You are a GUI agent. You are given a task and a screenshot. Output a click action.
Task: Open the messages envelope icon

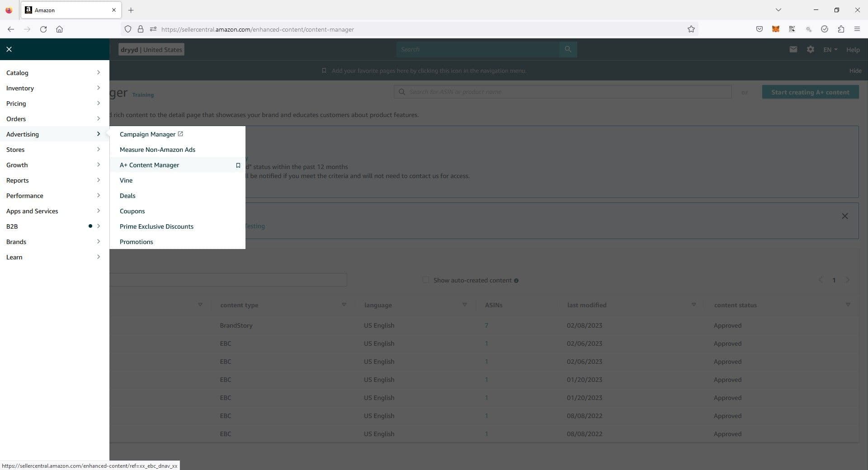(793, 49)
